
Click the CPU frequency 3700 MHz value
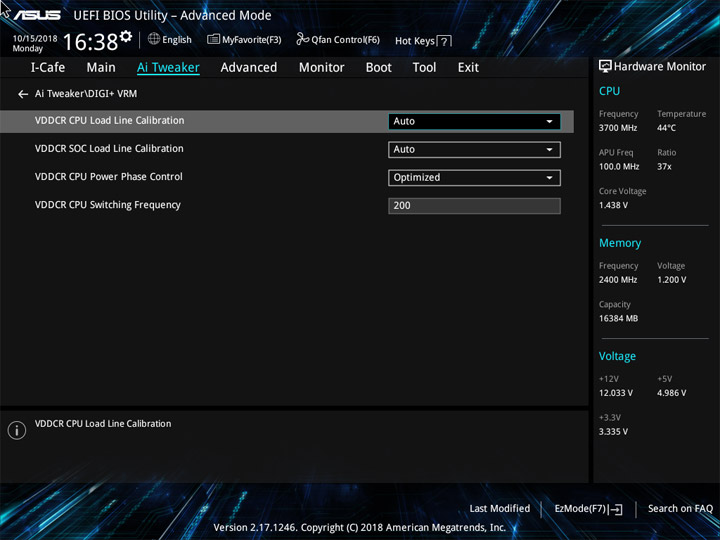[x=618, y=128]
